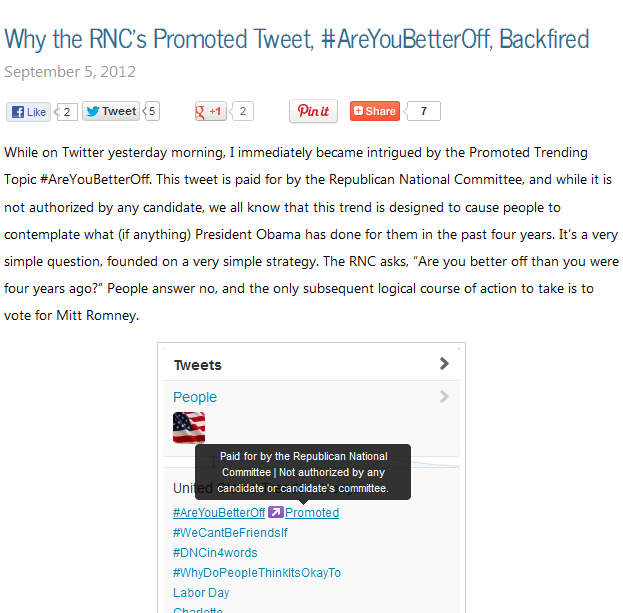Click the tweet count bubble showing 5
This screenshot has width=623, height=613.
point(152,111)
